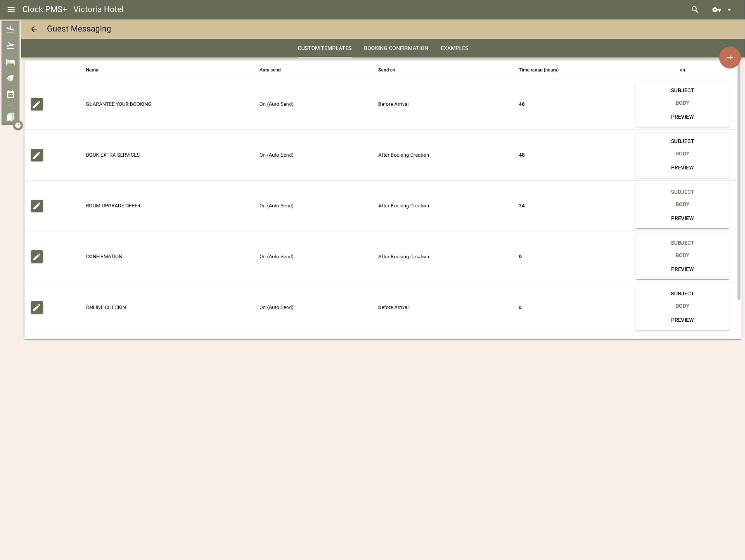This screenshot has width=745, height=560.
Task: Click the departures plane-takeoff sidebar icon
Action: 10,45
